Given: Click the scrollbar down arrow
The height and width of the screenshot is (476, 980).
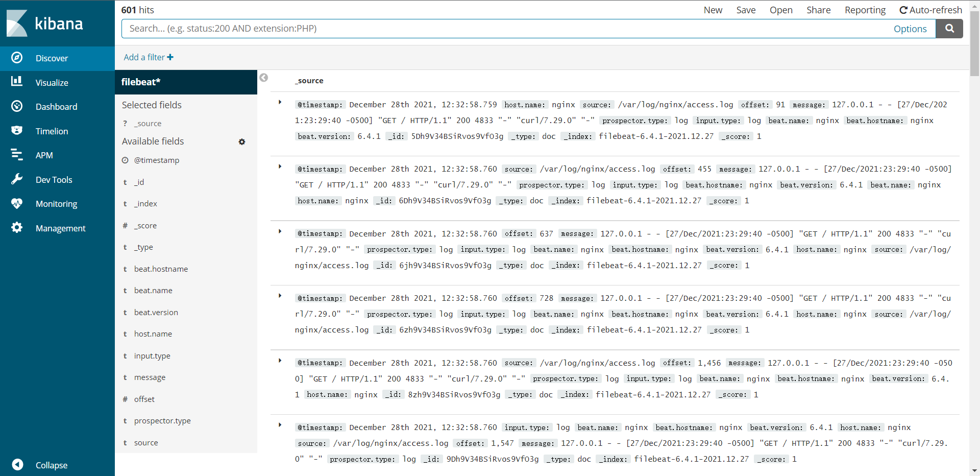Looking at the screenshot, I should tap(975, 471).
